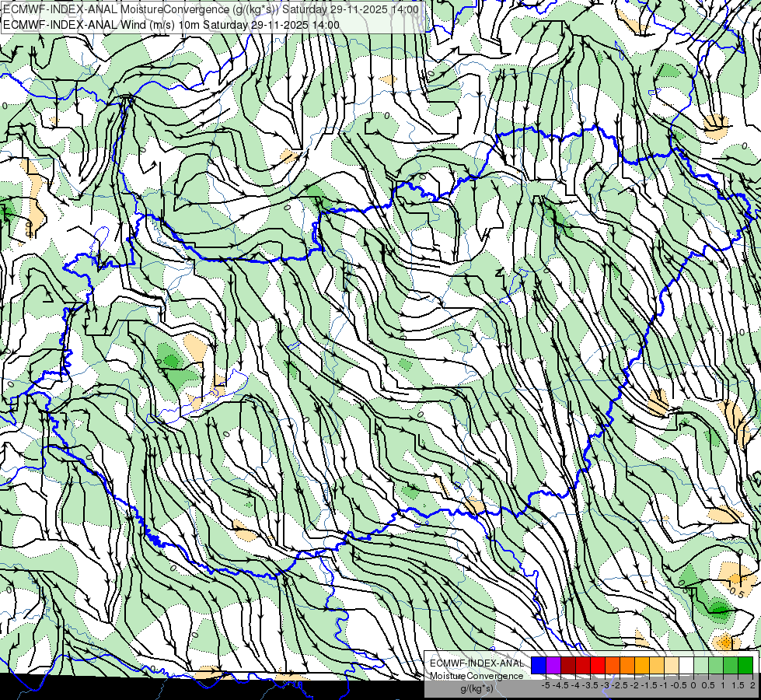The image size is (761, 700).
Task: Click the legend tick value -1.5
Action: [649, 685]
